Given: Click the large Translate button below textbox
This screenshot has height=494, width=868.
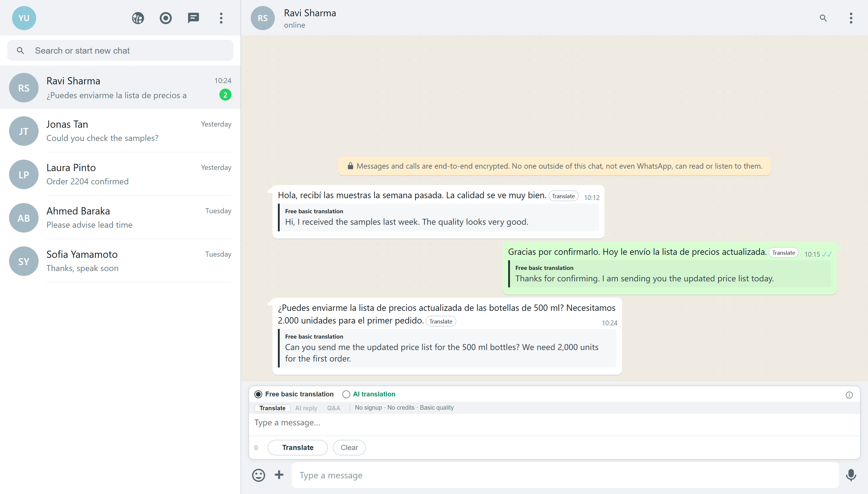Looking at the screenshot, I should [x=297, y=447].
